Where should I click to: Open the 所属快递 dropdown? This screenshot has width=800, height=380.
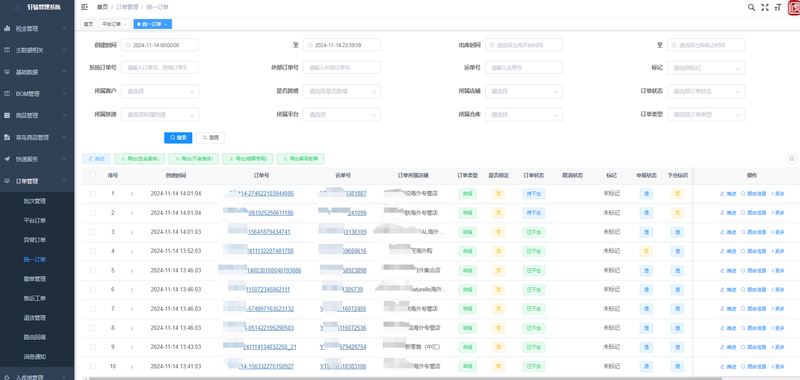(x=160, y=115)
